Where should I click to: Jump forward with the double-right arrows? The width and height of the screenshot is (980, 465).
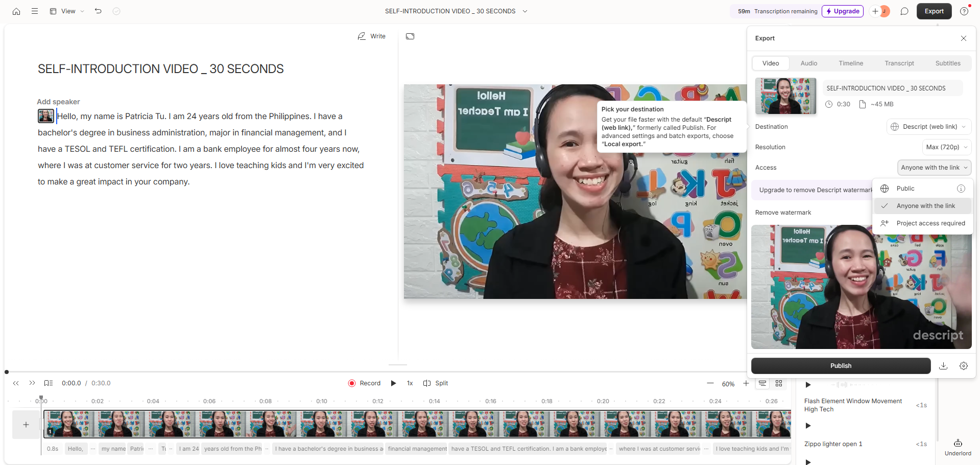(x=32, y=383)
